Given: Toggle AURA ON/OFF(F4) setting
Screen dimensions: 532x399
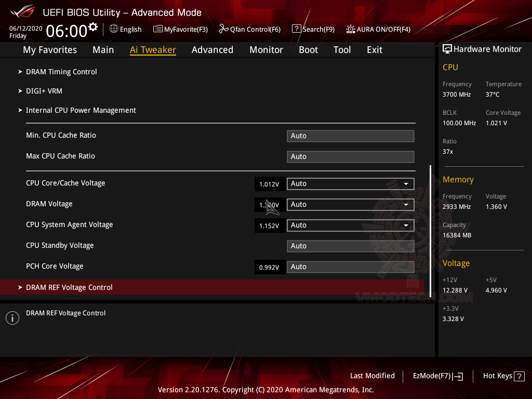Looking at the screenshot, I should (x=378, y=29).
